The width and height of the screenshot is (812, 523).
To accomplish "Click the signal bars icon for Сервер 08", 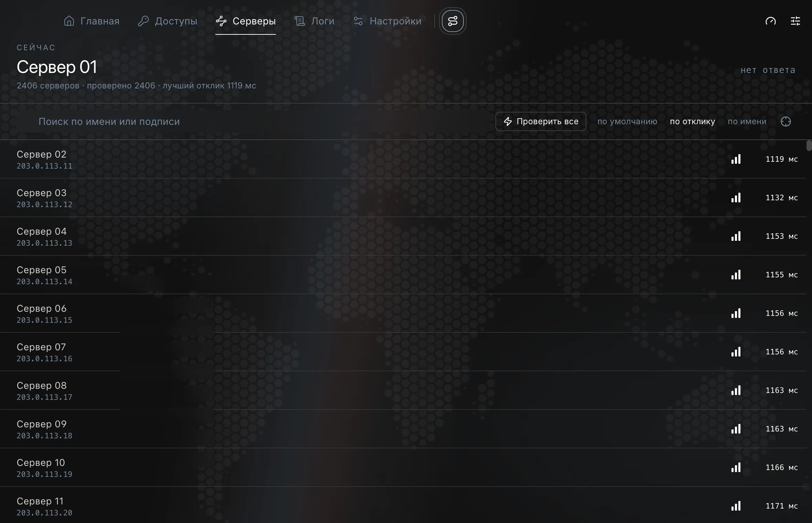I will pyautogui.click(x=736, y=390).
